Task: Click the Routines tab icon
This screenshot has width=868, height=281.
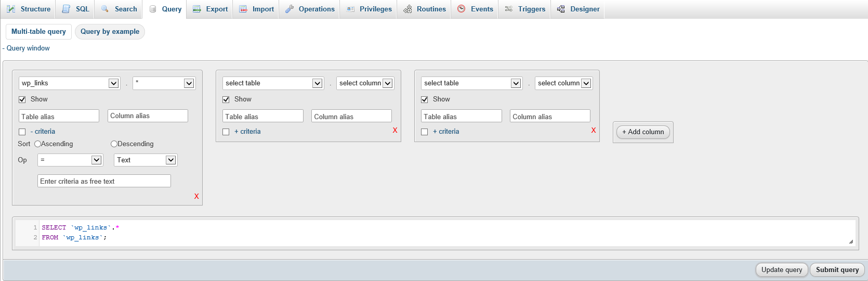Action: [x=408, y=9]
